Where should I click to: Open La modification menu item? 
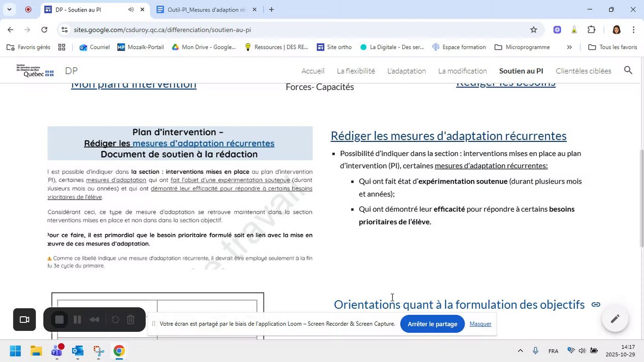[463, 71]
